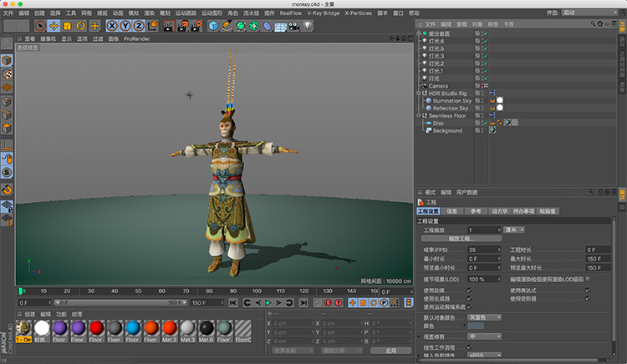
Task: Enable snap magnet icon in left sidebar
Action: 7,190
